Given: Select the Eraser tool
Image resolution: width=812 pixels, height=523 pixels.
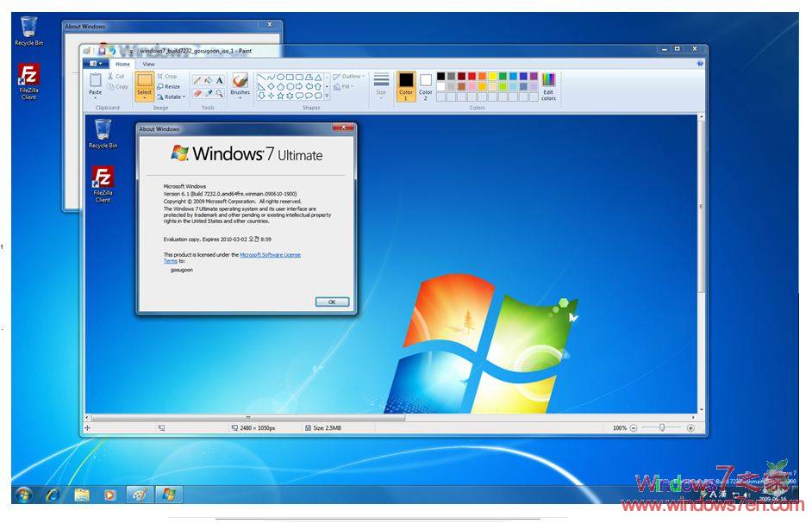Looking at the screenshot, I should point(197,91).
